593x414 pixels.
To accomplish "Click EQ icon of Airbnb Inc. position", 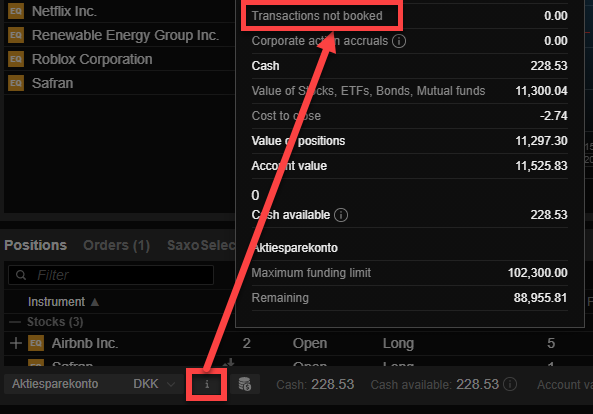I will point(36,343).
